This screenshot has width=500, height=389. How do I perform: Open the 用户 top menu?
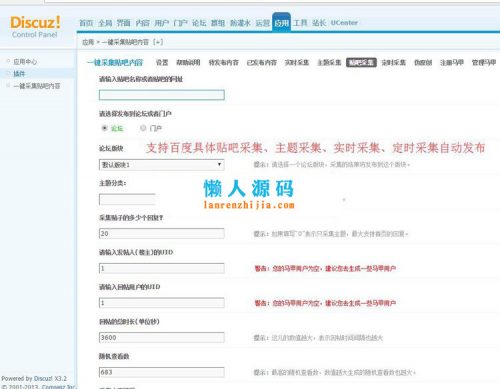(x=161, y=23)
